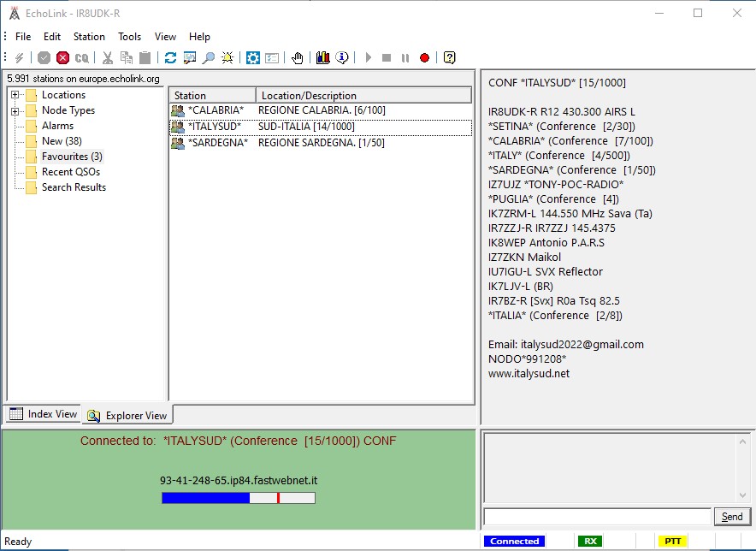Click the Paste clipboard toolbar icon

click(x=145, y=58)
